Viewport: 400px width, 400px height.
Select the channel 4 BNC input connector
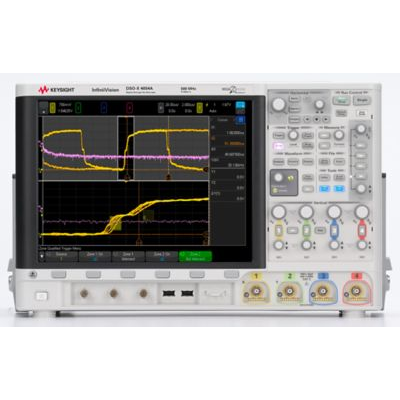[356, 292]
